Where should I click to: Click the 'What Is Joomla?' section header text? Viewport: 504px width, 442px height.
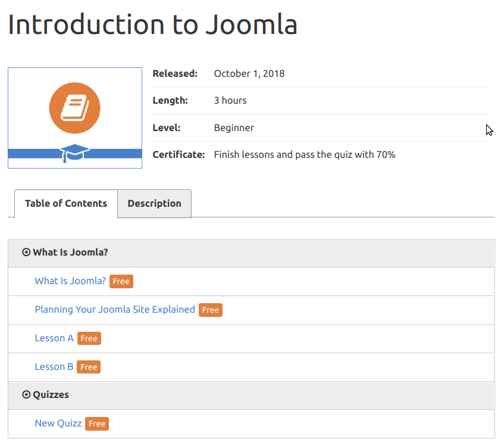70,252
